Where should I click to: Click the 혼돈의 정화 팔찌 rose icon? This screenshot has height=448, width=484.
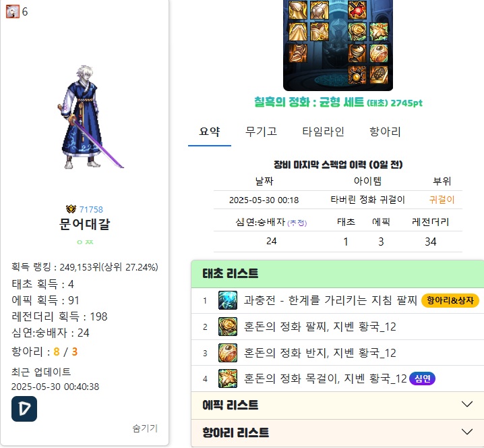click(228, 327)
